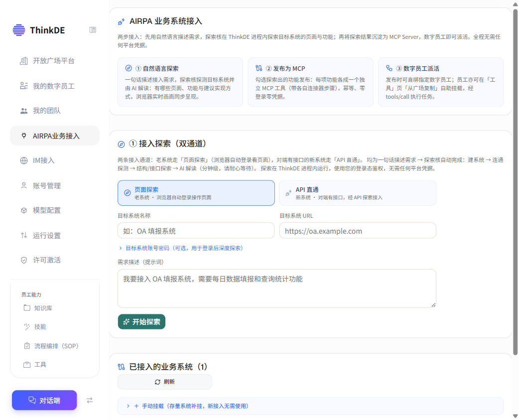
Task: Open 账号管理 section
Action: 55,186
